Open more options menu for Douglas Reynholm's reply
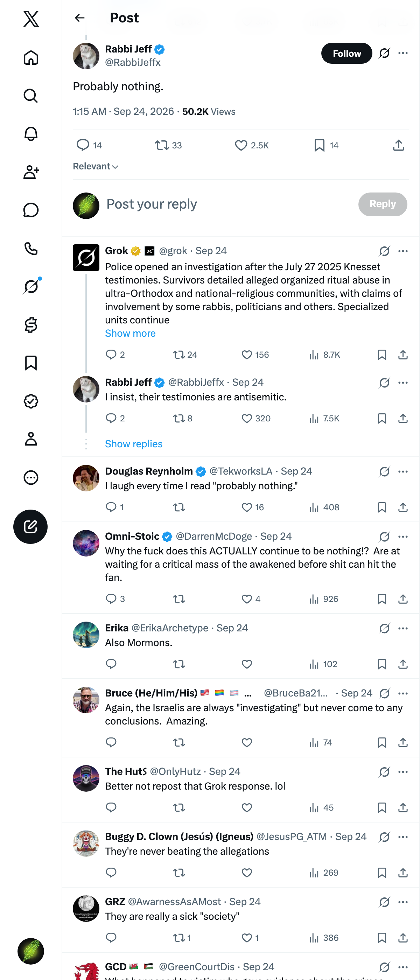420x980 pixels. 403,472
